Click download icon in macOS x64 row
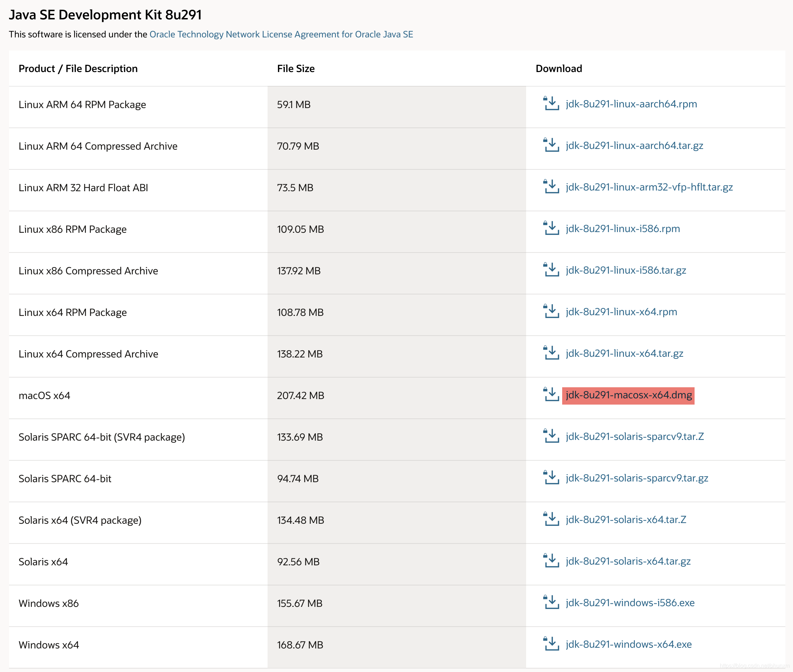The image size is (793, 672). (551, 394)
